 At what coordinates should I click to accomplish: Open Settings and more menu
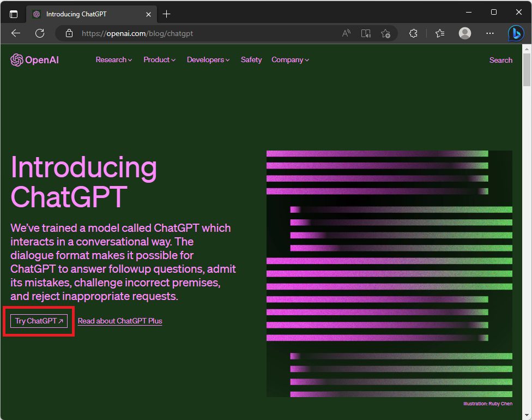click(x=490, y=33)
